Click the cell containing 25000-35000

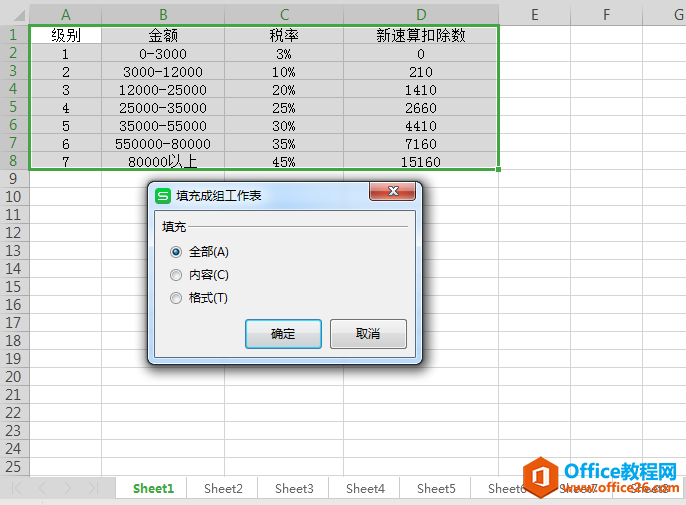(163, 108)
